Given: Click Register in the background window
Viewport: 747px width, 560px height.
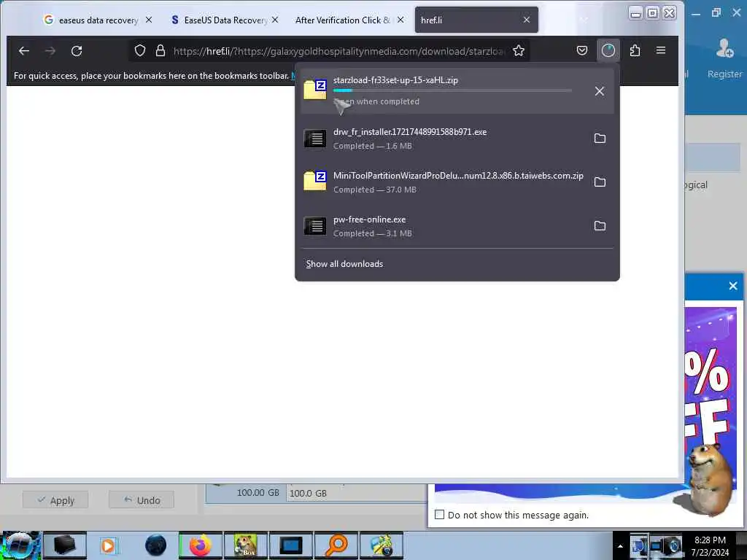Looking at the screenshot, I should click(724, 58).
